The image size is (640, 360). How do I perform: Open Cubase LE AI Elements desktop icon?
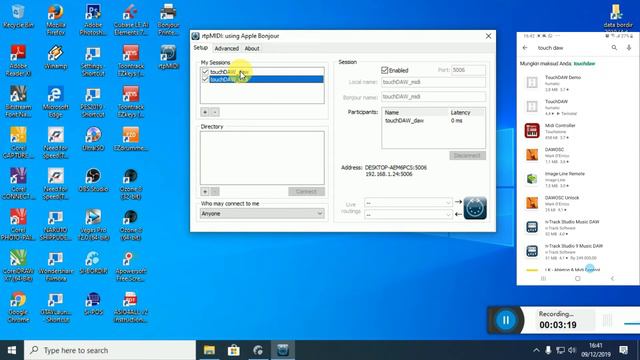[131, 20]
